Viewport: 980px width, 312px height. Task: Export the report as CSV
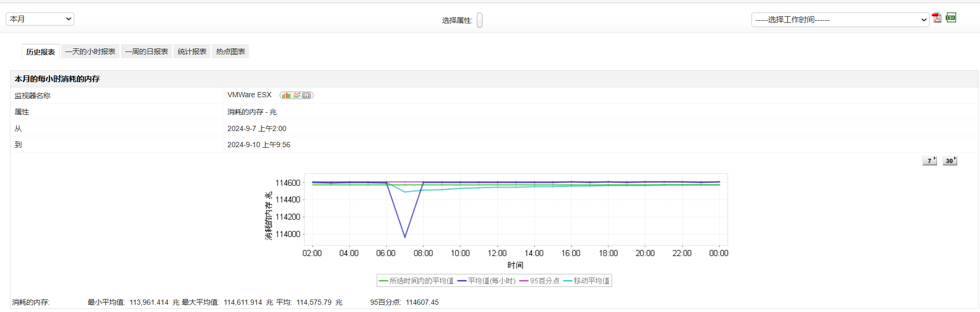[x=951, y=18]
